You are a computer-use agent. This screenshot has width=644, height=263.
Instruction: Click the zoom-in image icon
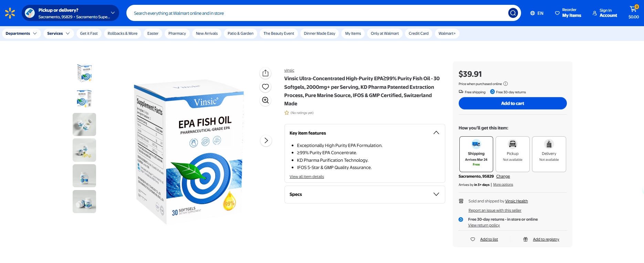265,100
